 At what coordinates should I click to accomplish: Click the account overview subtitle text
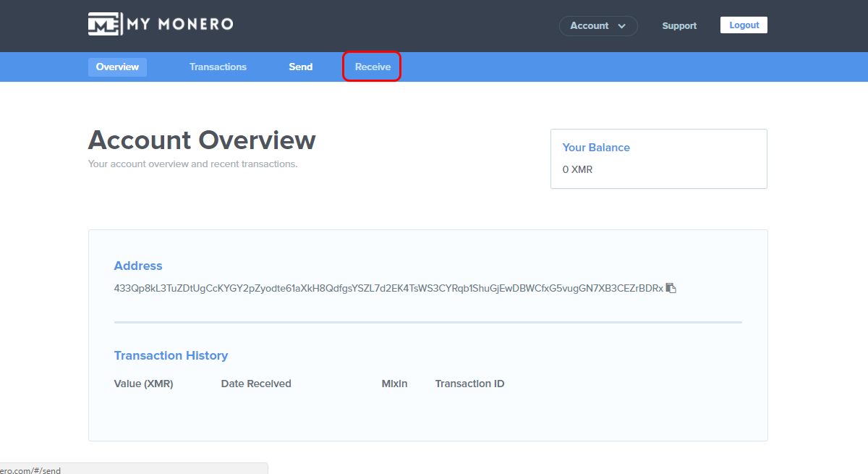click(x=192, y=164)
